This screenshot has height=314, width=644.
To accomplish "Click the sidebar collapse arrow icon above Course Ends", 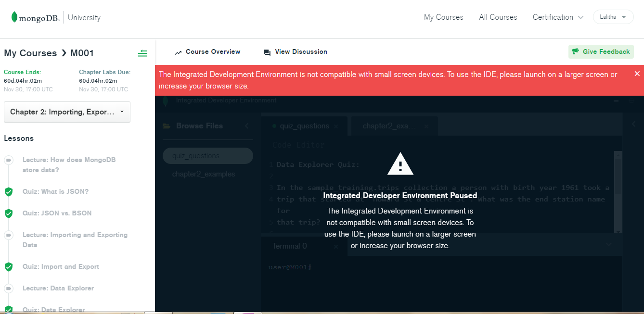I will 142,53.
